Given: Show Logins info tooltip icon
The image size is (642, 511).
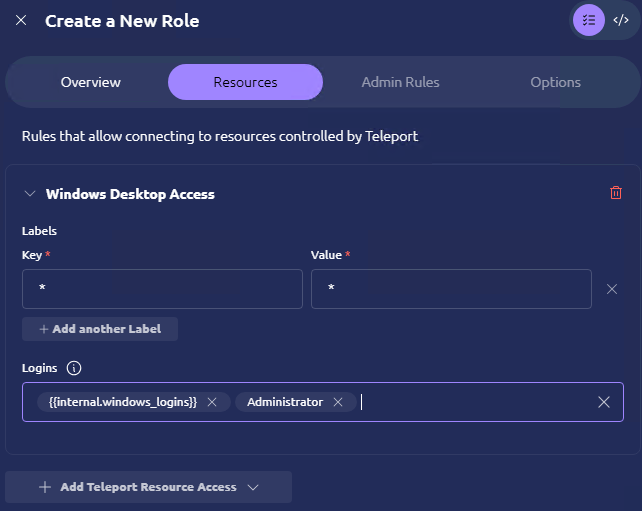Looking at the screenshot, I should point(74,368).
